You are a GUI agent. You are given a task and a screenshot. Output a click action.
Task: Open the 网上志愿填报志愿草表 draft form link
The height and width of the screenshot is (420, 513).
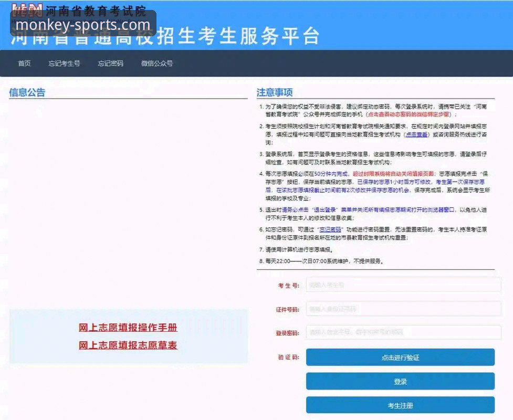click(x=128, y=345)
